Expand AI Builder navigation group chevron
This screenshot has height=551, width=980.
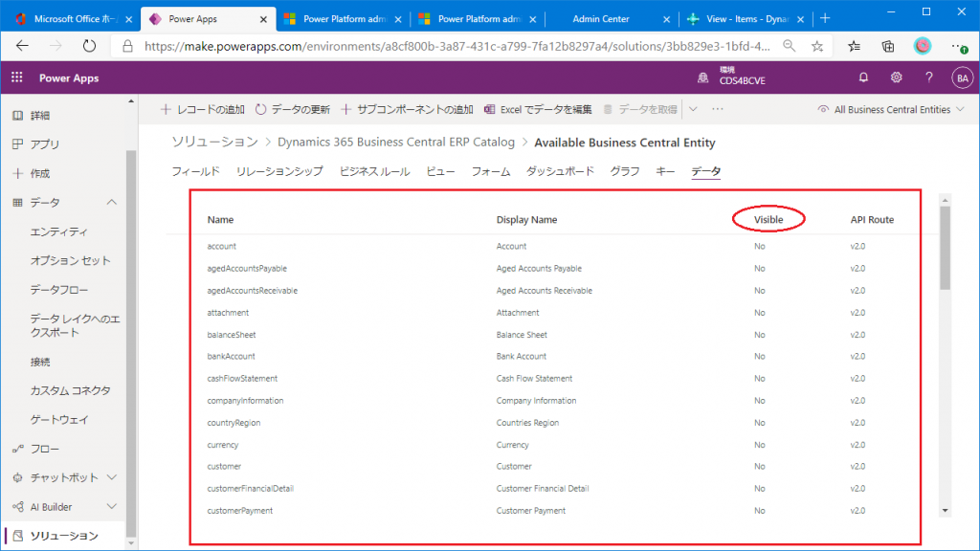click(111, 507)
